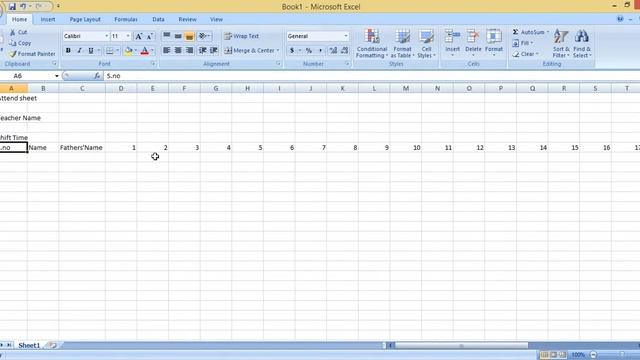The image size is (640, 360).
Task: Apply Accounting dollar number format
Action: point(292,51)
